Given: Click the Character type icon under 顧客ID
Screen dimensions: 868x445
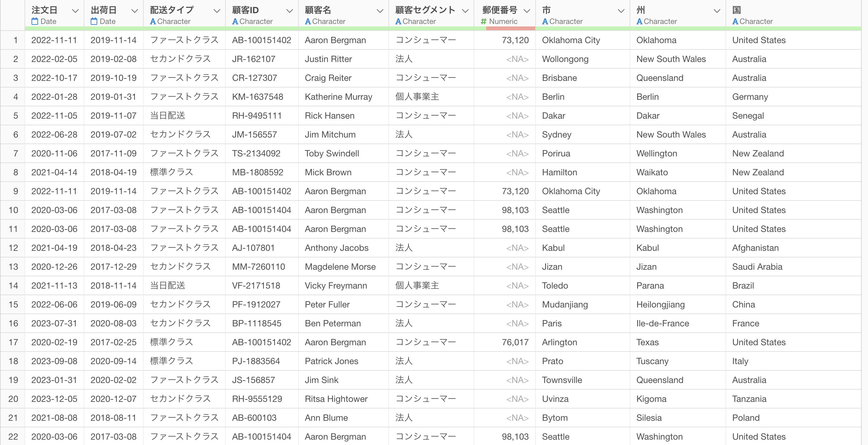Looking at the screenshot, I should (235, 22).
